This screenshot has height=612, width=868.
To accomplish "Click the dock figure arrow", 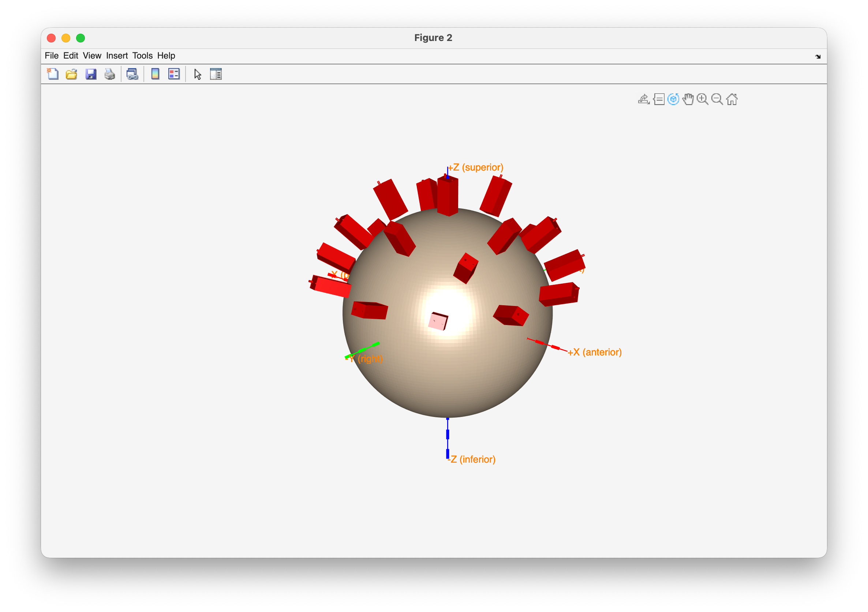I will (818, 57).
